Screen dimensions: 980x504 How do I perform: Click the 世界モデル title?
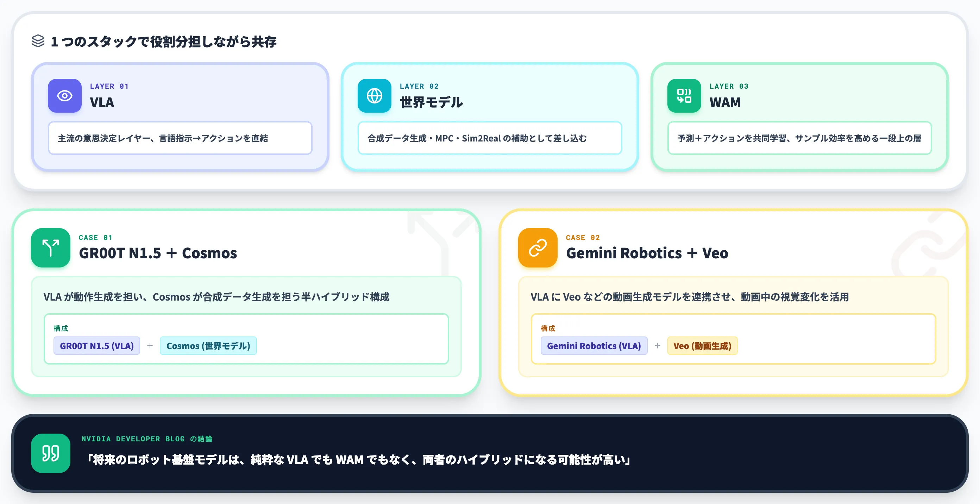(x=431, y=102)
